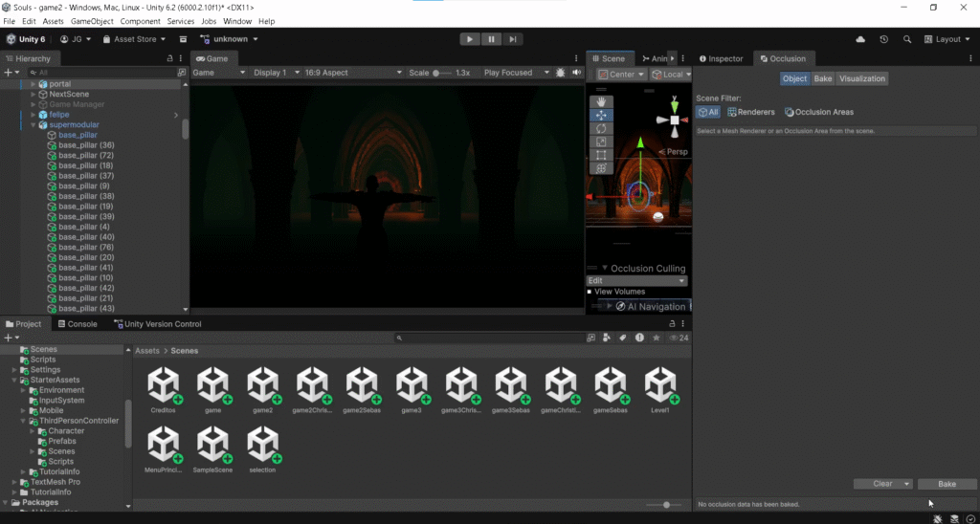
Task: Click the Step frame button
Action: 514,39
